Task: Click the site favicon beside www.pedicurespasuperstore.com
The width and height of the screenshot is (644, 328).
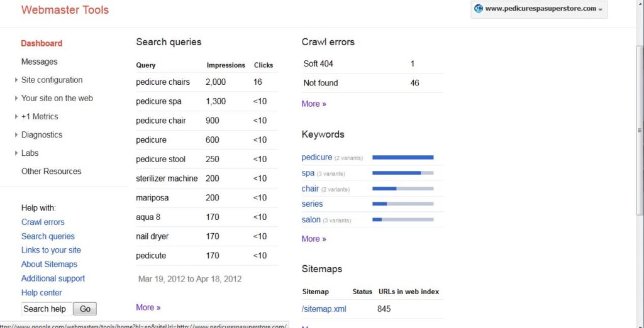Action: [x=478, y=8]
